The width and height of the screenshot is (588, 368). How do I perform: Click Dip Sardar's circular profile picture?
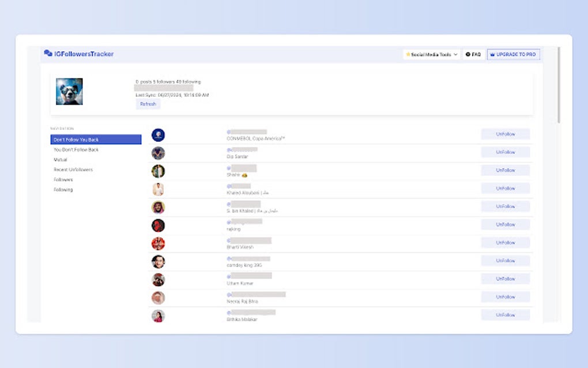[x=158, y=152]
